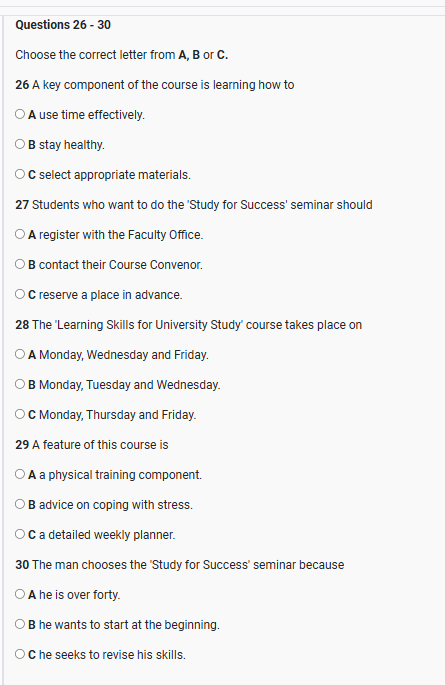This screenshot has width=445, height=685.
Task: Choose B he wants to start at beginning
Action: coord(20,624)
